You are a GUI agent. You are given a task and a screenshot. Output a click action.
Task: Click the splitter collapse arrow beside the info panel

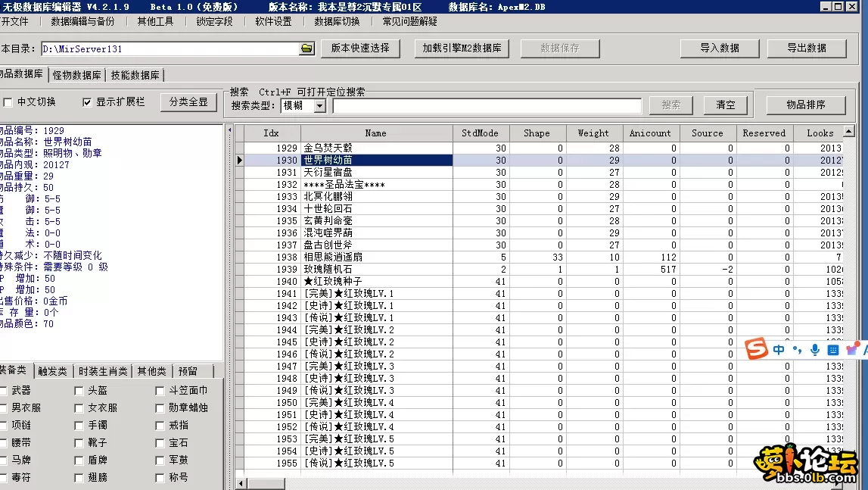pyautogui.click(x=230, y=130)
